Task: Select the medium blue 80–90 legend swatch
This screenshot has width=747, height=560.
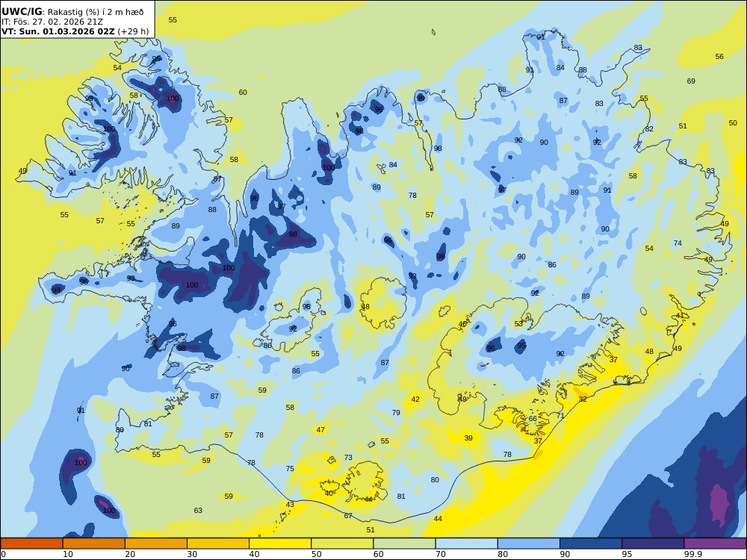Action: point(529,544)
